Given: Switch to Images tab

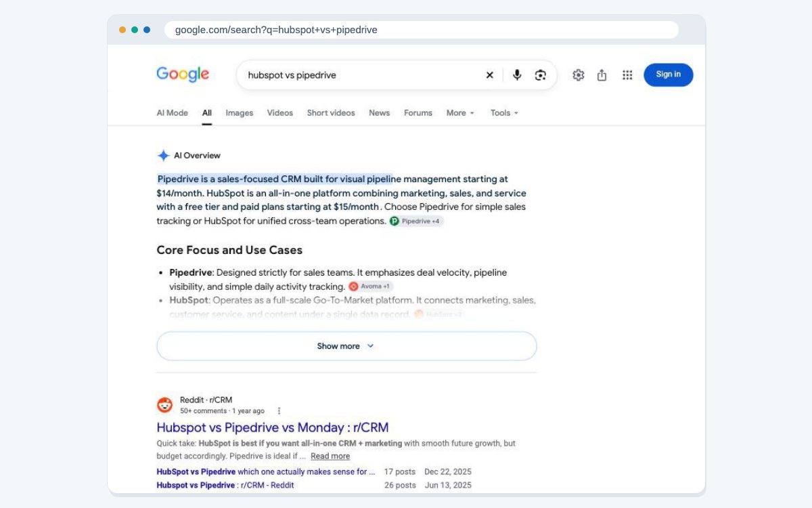Looking at the screenshot, I should point(240,113).
